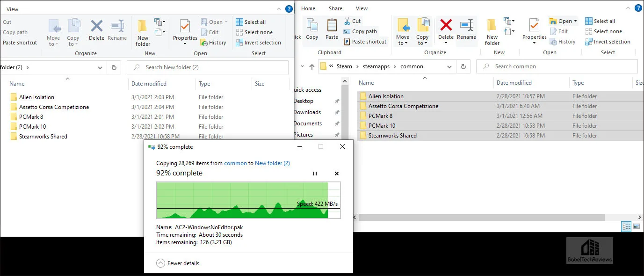
Task: Click Cut in right window ribbon
Action: 352,21
